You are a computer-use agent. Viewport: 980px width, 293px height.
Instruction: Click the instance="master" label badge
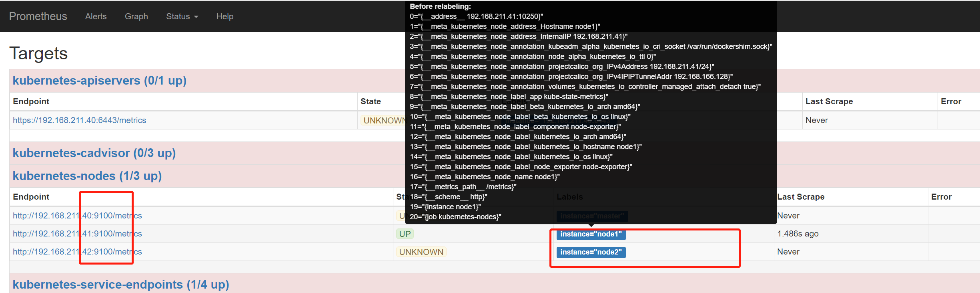click(x=592, y=216)
